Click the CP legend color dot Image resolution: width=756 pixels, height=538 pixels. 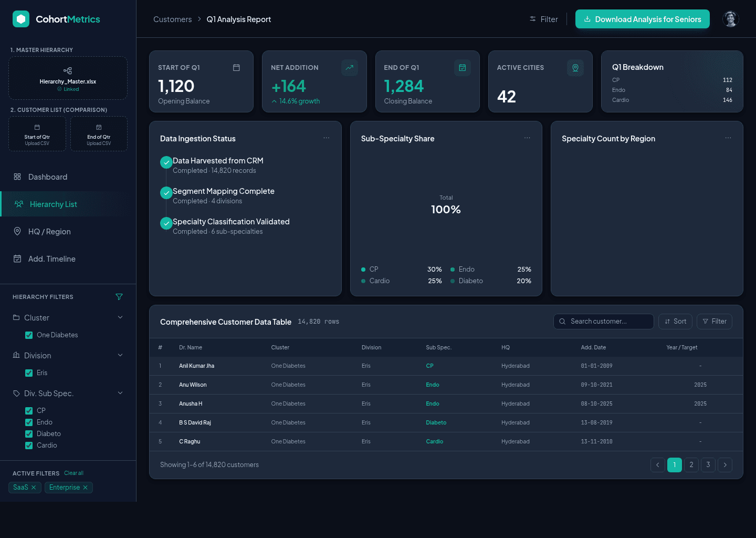coord(363,270)
